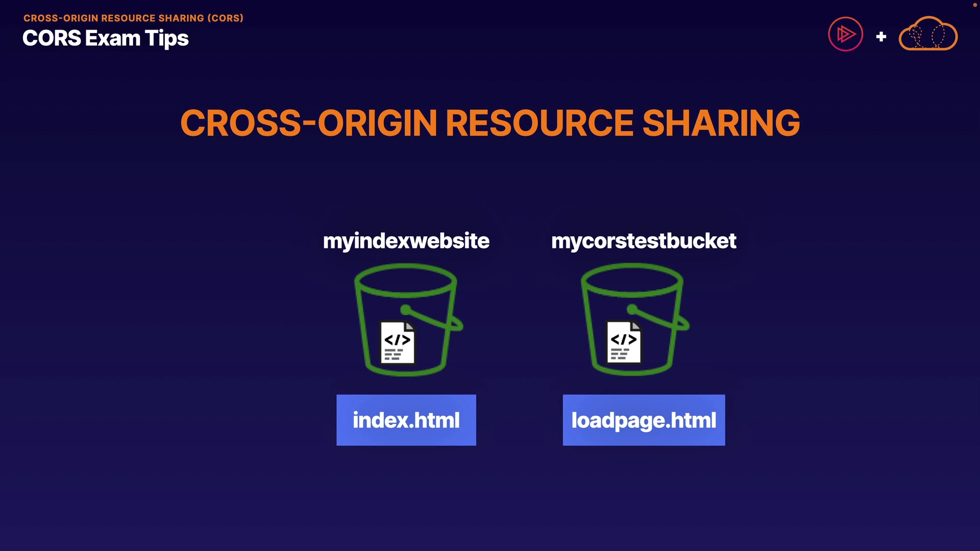Click the Pluralsight play logo icon
The image size is (980, 551).
coord(845,34)
